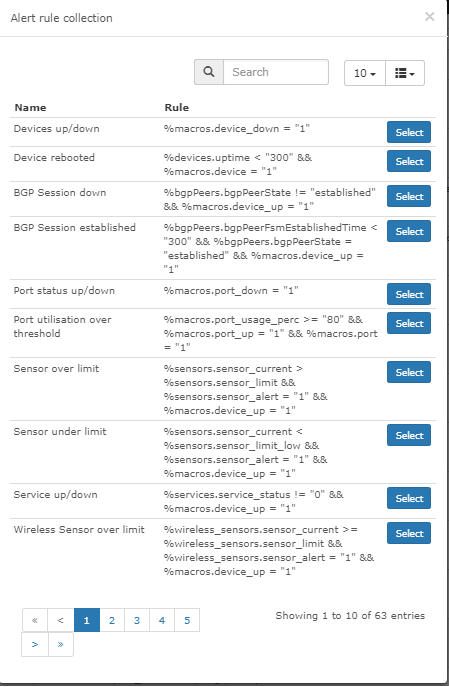Viewport: 449px width, 687px height.
Task: Select the Device rebooted rule
Action: (x=409, y=161)
